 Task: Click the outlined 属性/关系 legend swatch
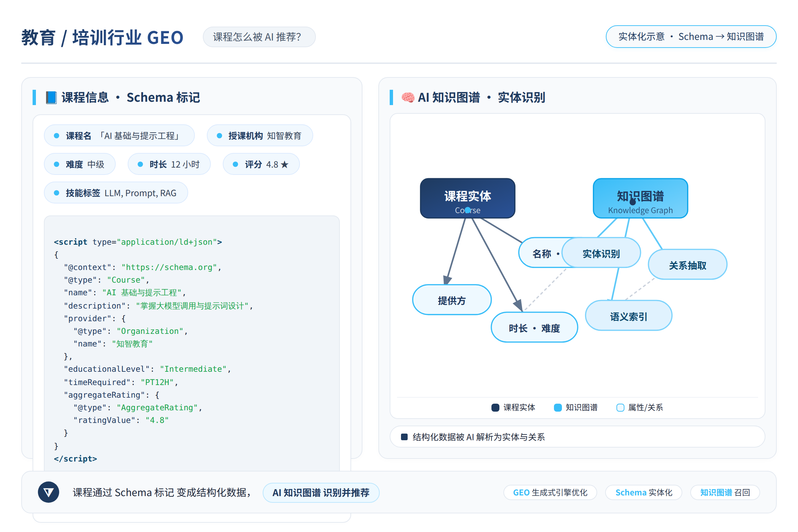tap(620, 408)
